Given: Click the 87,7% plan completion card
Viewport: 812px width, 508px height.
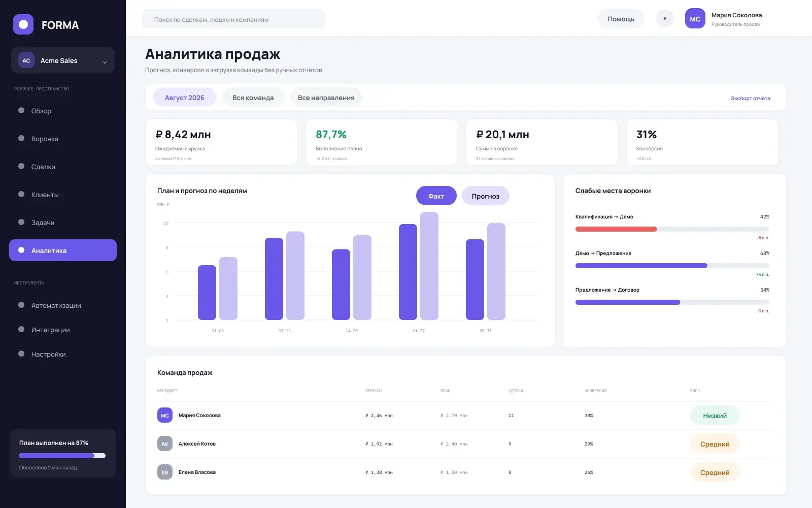Looking at the screenshot, I should click(382, 142).
